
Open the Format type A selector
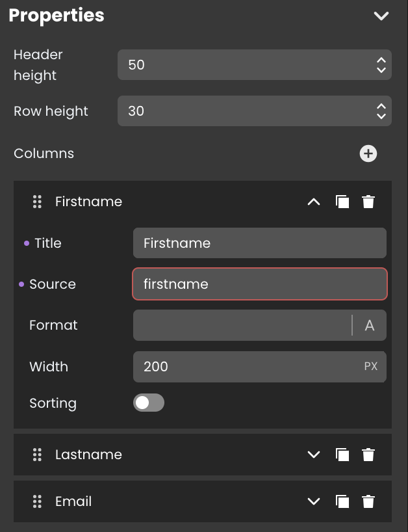tap(370, 325)
